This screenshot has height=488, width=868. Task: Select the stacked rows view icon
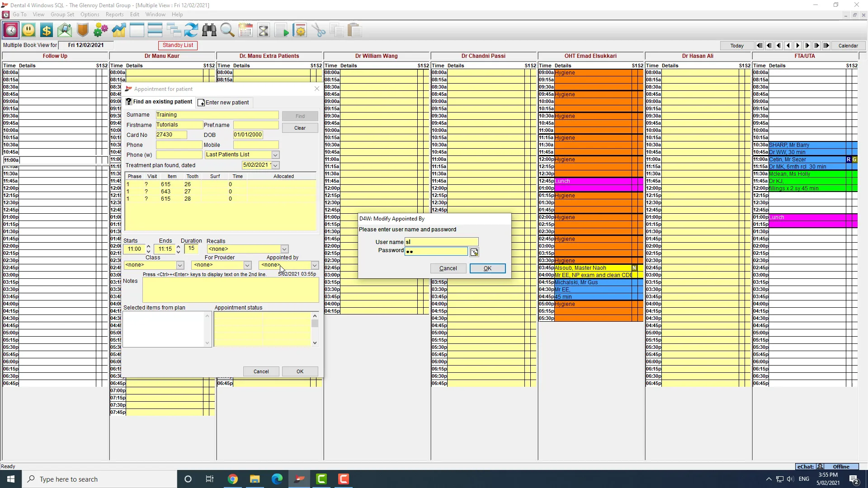155,30
